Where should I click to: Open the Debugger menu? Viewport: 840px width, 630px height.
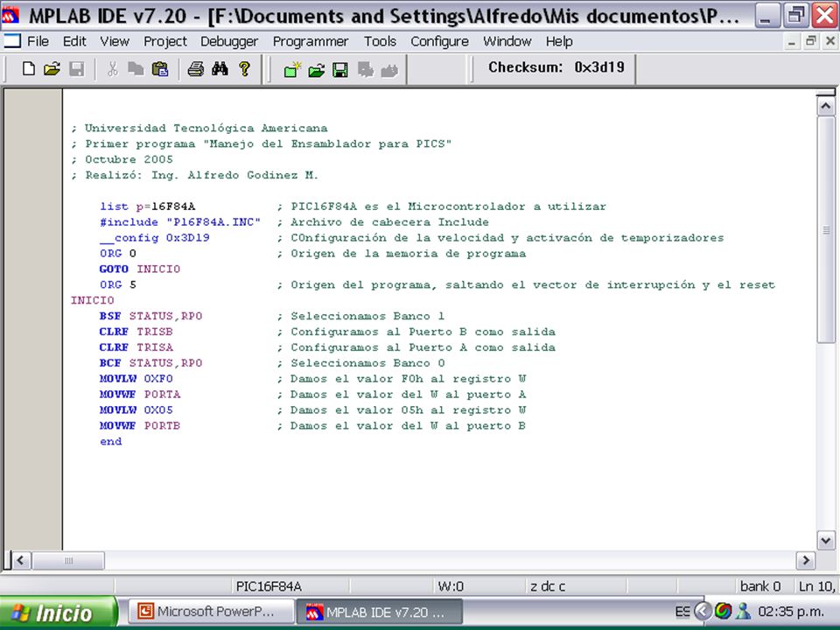[229, 41]
